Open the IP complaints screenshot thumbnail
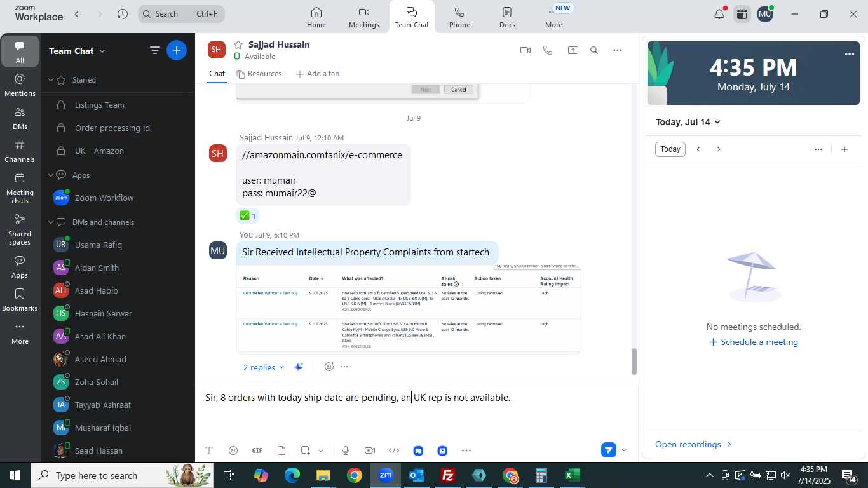Image resolution: width=868 pixels, height=488 pixels. pyautogui.click(x=408, y=308)
